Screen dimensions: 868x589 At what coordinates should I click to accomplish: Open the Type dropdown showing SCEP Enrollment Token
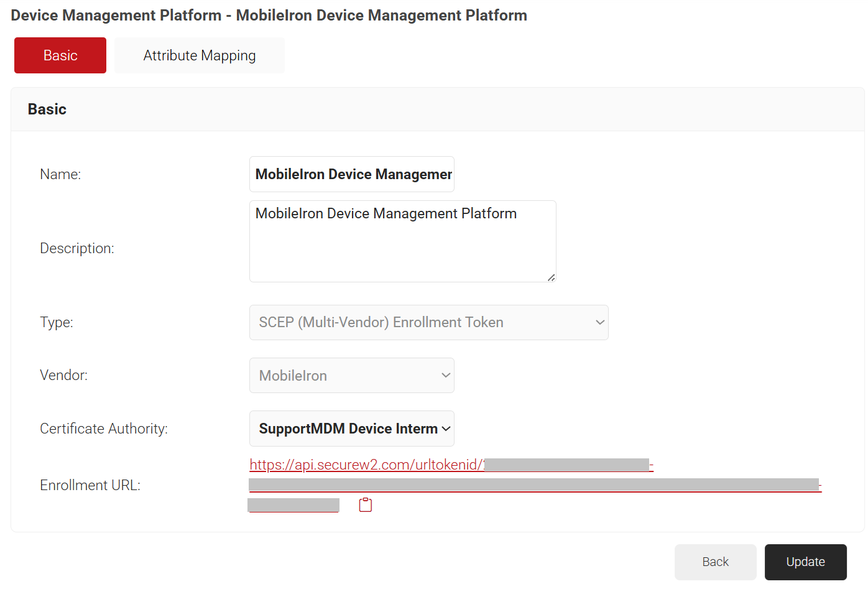click(428, 322)
